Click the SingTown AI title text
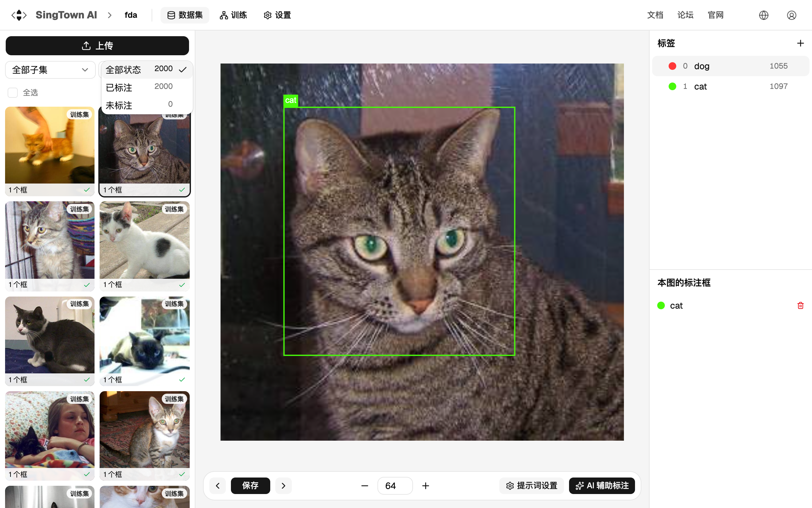This screenshot has width=812, height=508. point(66,15)
